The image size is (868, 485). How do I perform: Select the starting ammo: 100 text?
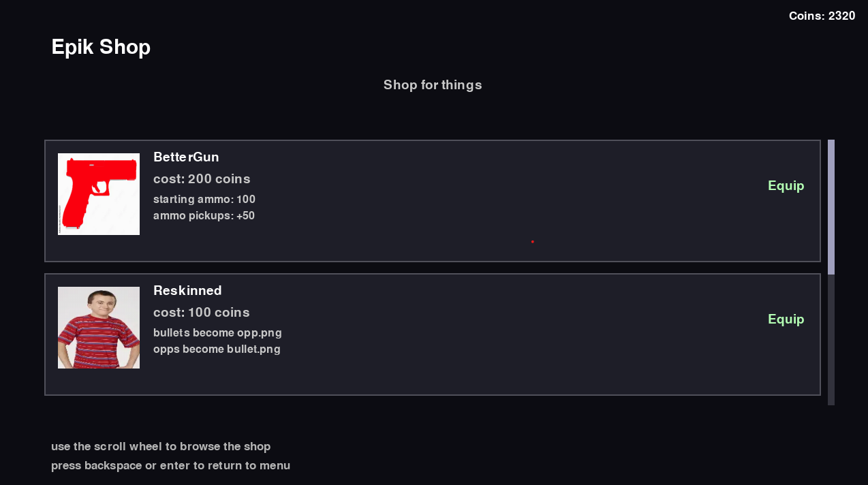[204, 200]
